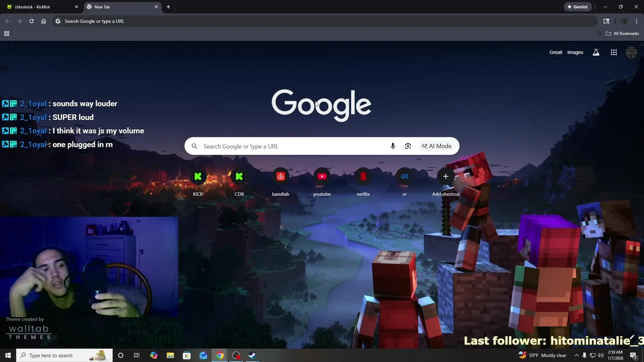The width and height of the screenshot is (644, 362).
Task: Go to the Chrome home page
Action: [x=44, y=21]
